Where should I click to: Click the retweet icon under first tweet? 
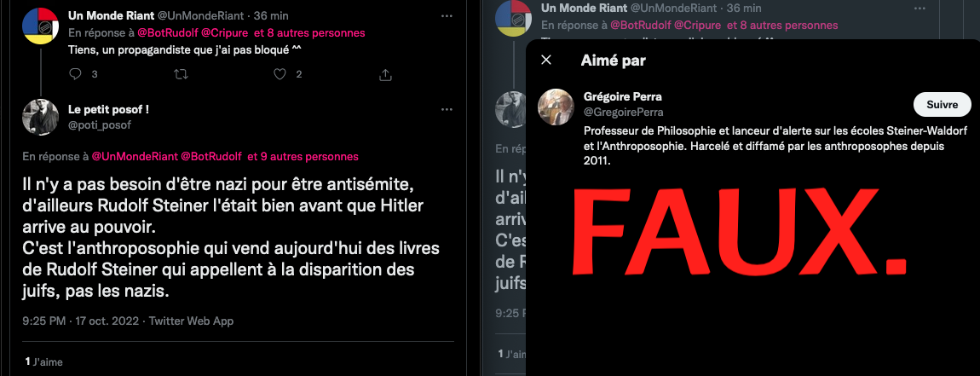pyautogui.click(x=181, y=74)
